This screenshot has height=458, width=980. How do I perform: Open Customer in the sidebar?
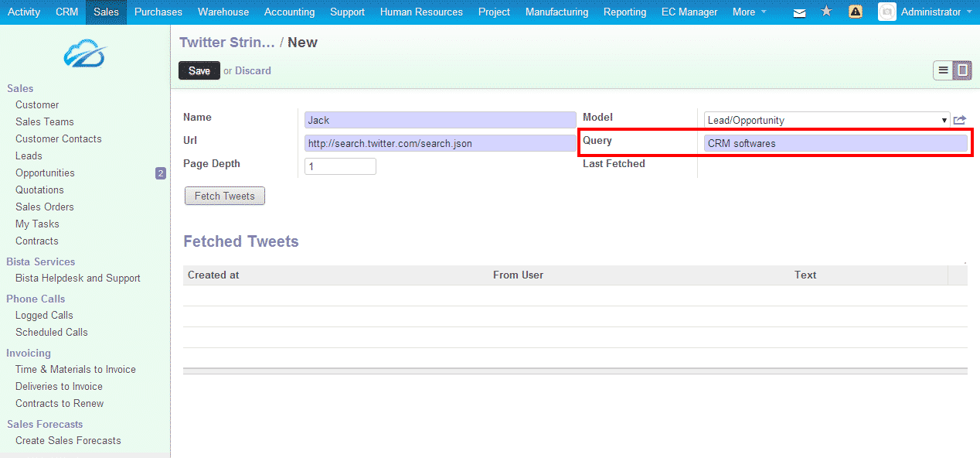coord(37,104)
